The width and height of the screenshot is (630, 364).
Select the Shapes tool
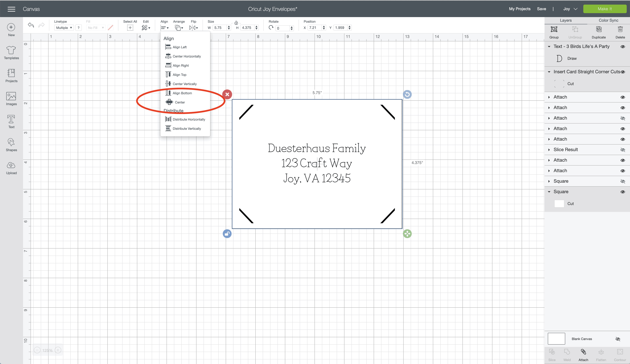pyautogui.click(x=11, y=145)
